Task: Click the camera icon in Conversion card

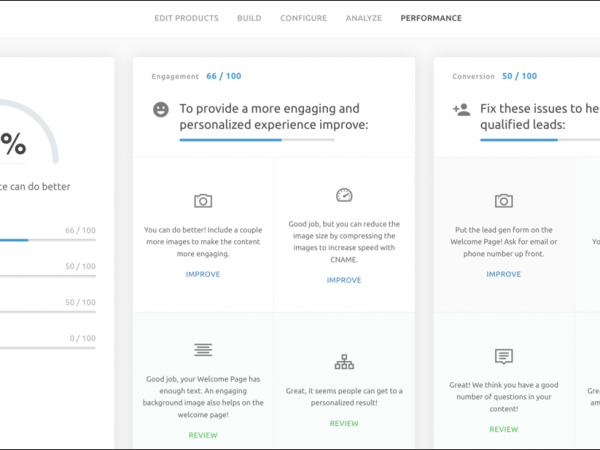Action: [x=504, y=201]
